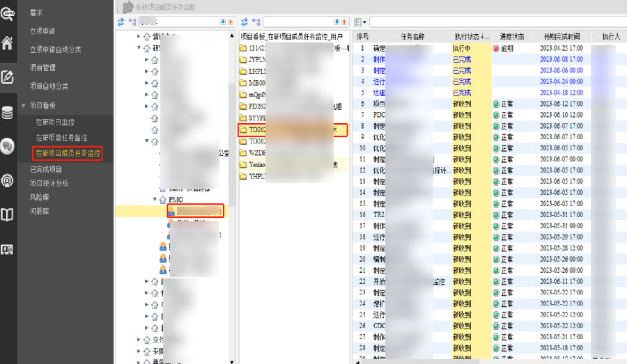627x364 pixels.
Task: Refresh the organization tree panel
Action: coord(121,22)
